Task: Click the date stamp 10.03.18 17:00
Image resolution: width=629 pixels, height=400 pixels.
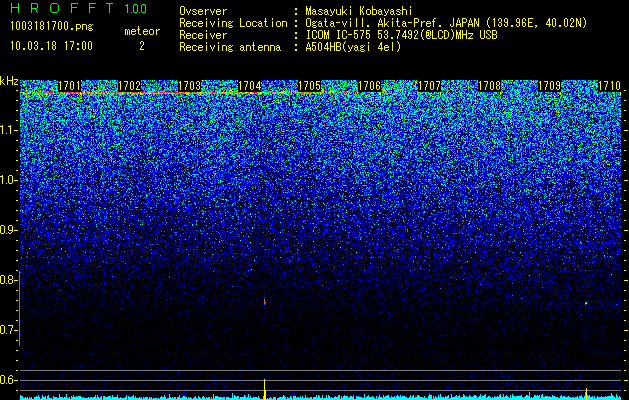Action: pyautogui.click(x=51, y=46)
